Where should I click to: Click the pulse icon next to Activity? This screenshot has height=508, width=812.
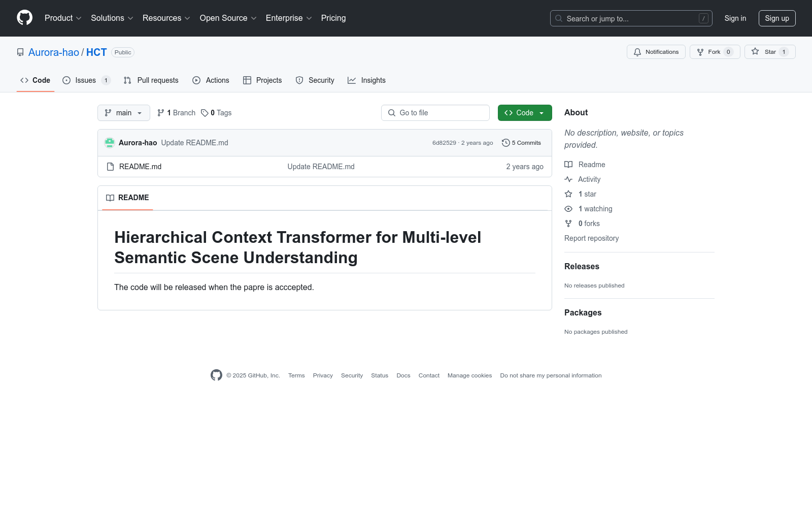click(568, 179)
